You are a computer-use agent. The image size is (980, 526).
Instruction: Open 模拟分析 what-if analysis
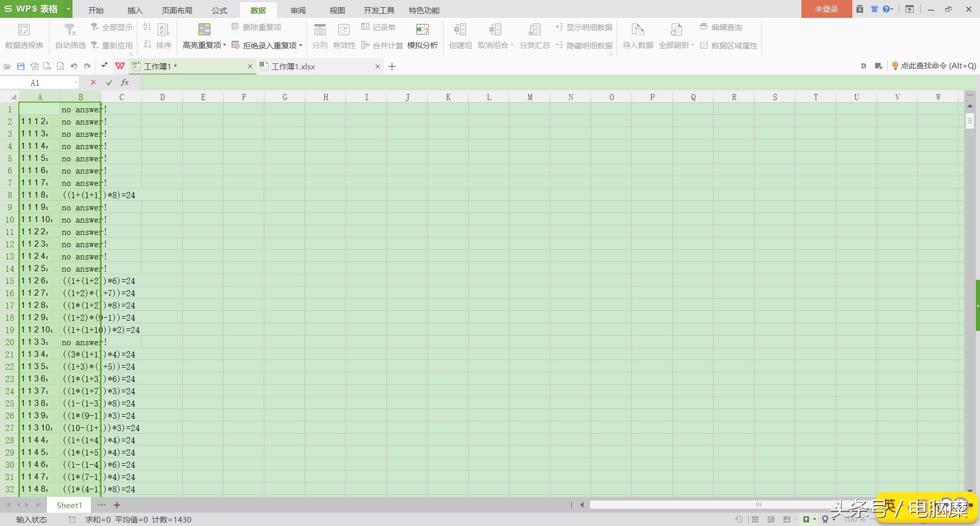point(423,36)
